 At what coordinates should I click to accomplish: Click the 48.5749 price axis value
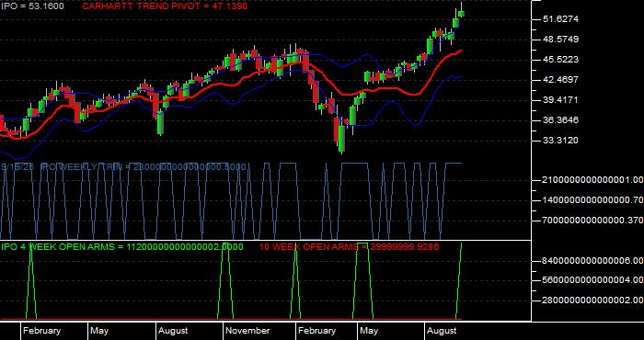click(x=560, y=40)
